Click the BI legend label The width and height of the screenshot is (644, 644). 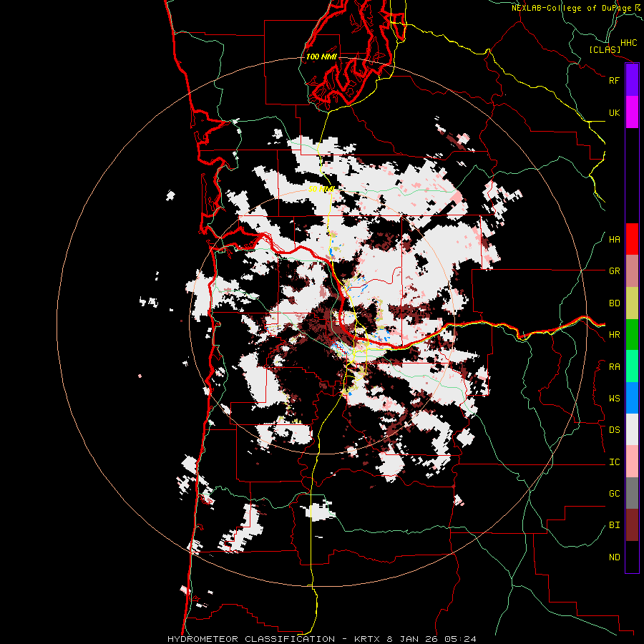tap(614, 525)
